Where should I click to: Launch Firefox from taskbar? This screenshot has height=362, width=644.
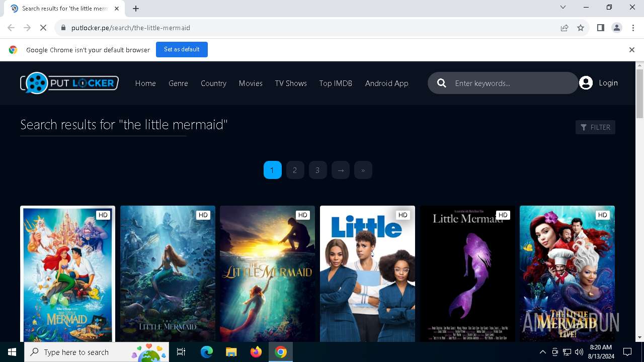[x=256, y=352]
